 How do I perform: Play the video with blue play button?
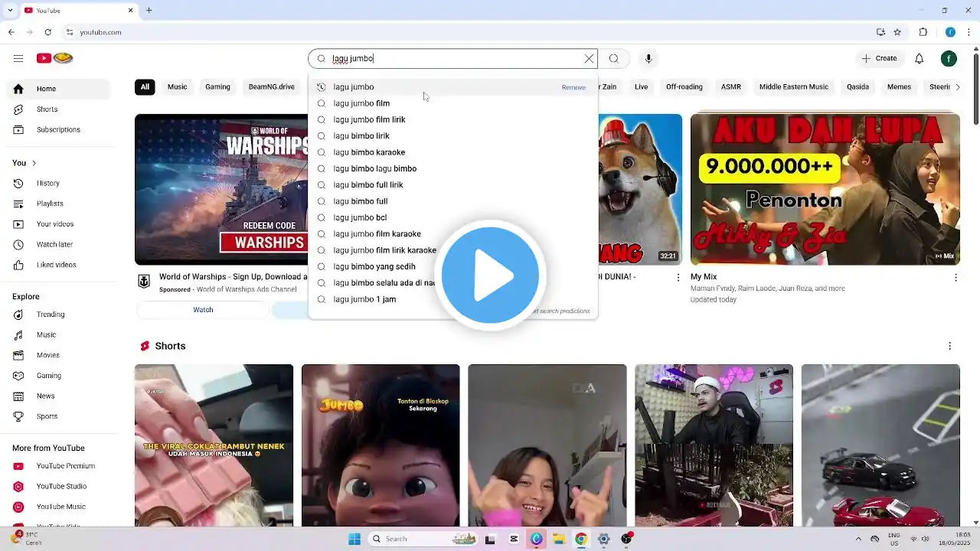click(490, 275)
